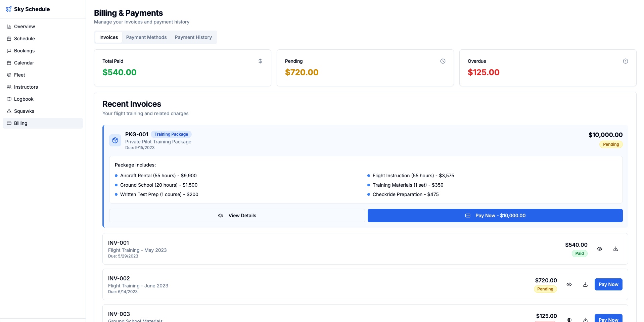Open the Instructors page
Viewport: 644px width, 322px height.
(26, 87)
